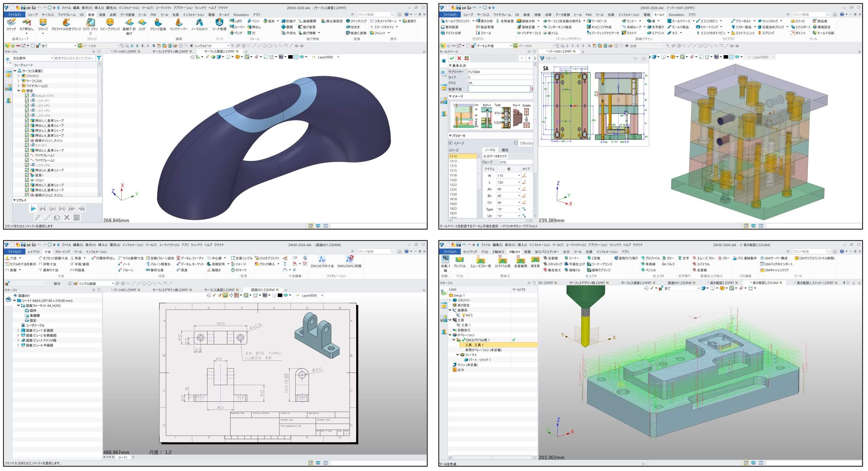Open the 加工パスエディター ribbon tab
The image size is (868, 471).
547,252
